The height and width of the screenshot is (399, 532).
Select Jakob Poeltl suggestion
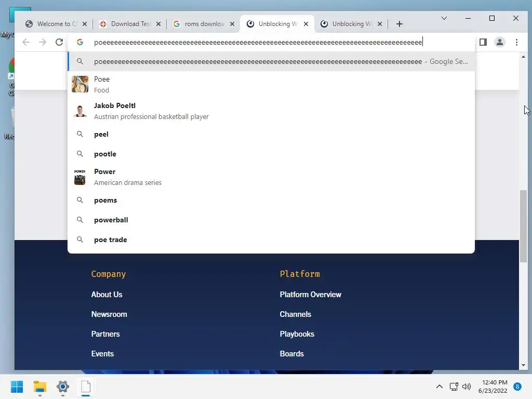click(271, 111)
